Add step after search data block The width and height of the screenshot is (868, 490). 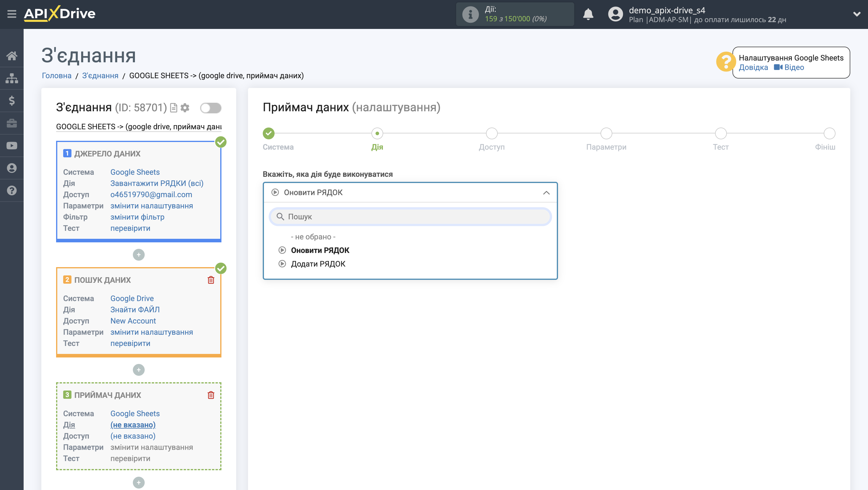(x=138, y=370)
